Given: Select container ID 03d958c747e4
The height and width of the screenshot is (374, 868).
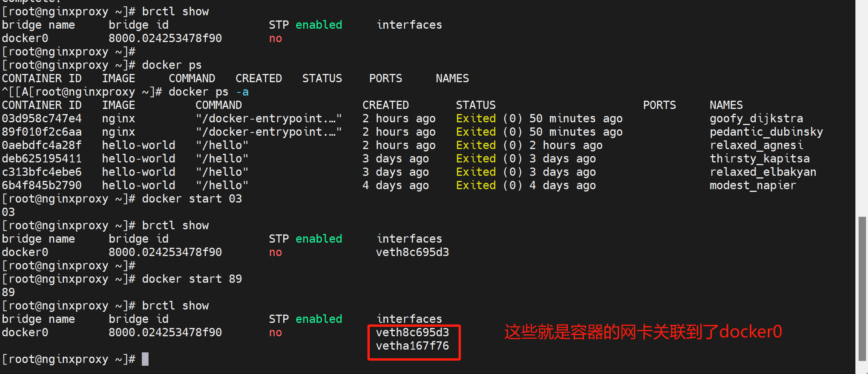Looking at the screenshot, I should (42, 118).
